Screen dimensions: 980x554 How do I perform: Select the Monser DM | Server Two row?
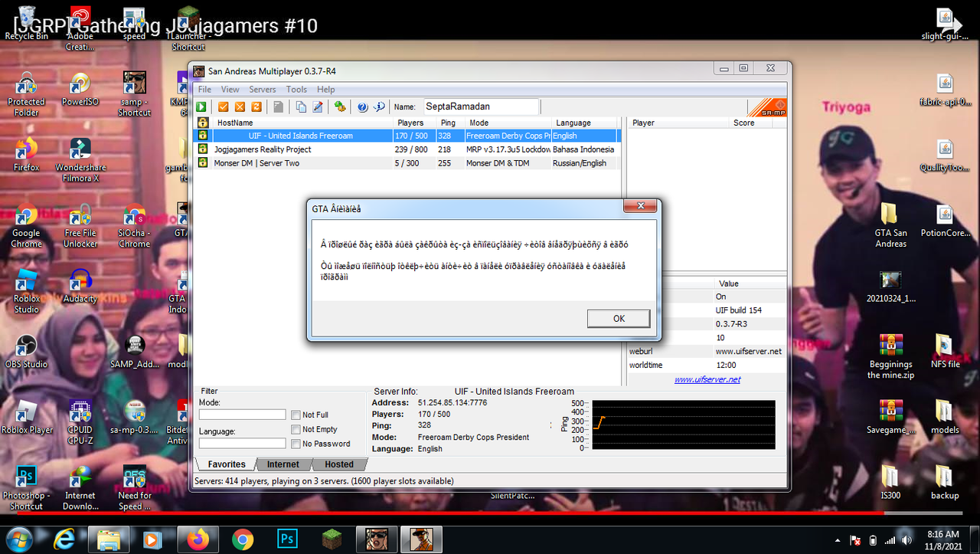tap(407, 163)
